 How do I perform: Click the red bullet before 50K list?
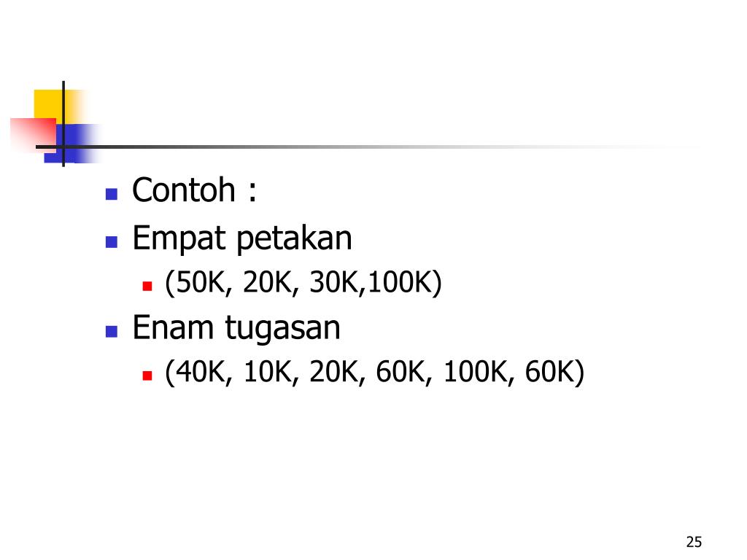[x=147, y=286]
